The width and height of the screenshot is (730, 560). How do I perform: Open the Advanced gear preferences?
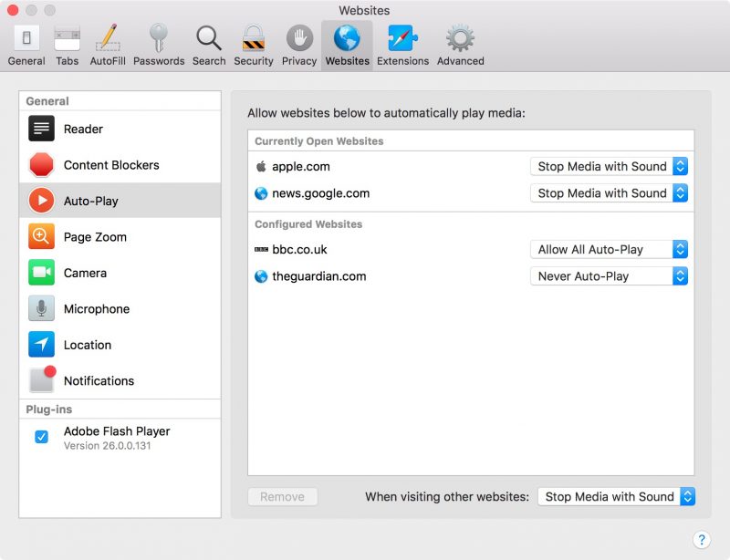[x=460, y=45]
